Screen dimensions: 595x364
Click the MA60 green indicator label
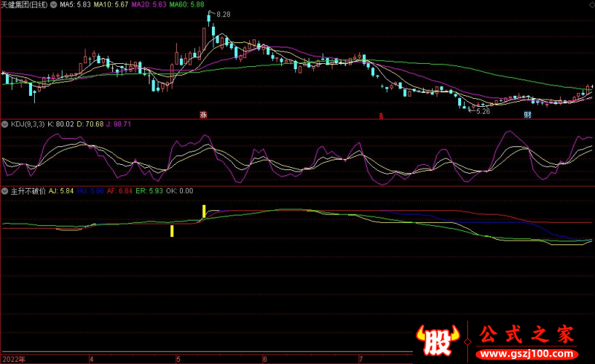186,4
